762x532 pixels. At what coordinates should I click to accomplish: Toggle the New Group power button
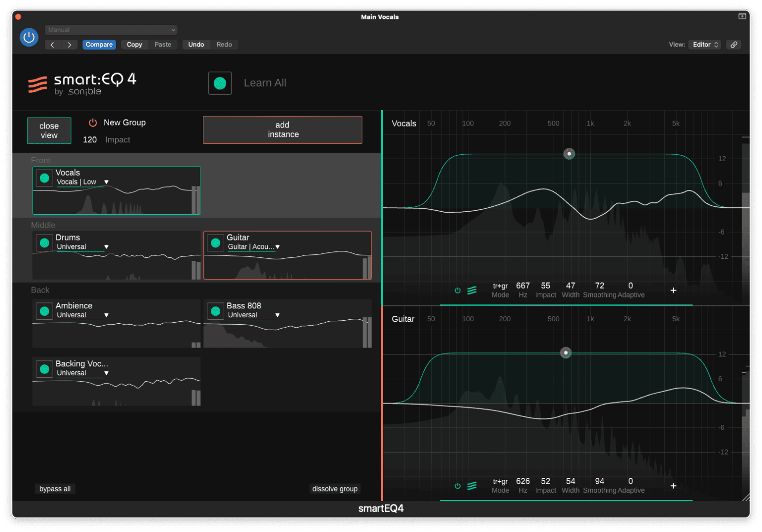(92, 122)
